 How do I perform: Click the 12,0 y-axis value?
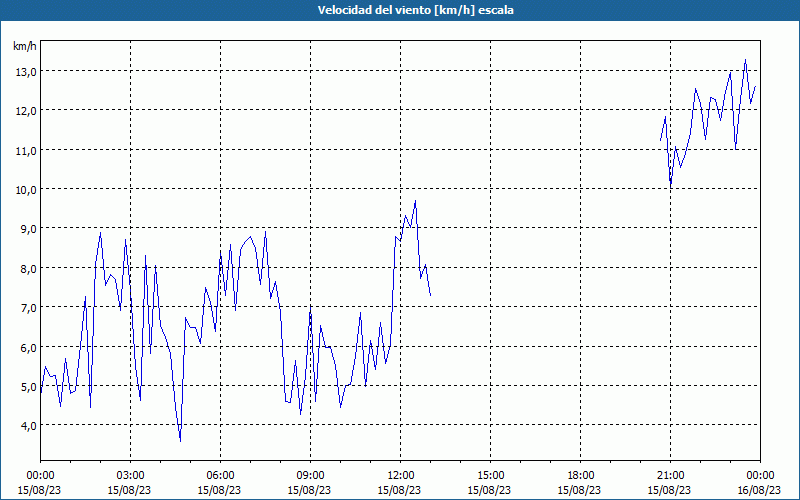tap(26, 111)
